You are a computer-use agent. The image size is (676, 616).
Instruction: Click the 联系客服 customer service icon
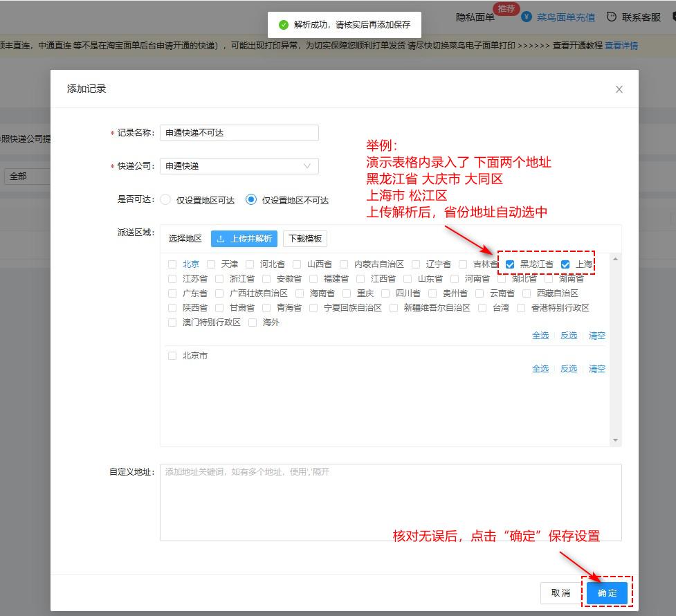610,15
